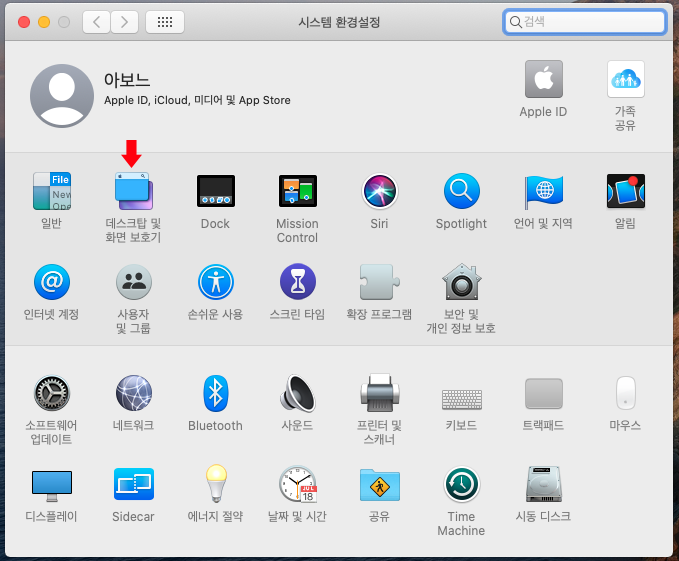Show all preferences with the grid button
Viewport: 679px width, 561px height.
[165, 22]
